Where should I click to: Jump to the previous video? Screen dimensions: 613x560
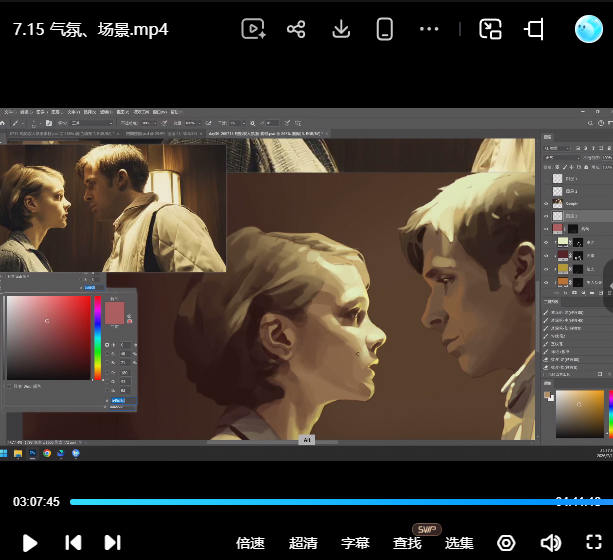pos(73,543)
